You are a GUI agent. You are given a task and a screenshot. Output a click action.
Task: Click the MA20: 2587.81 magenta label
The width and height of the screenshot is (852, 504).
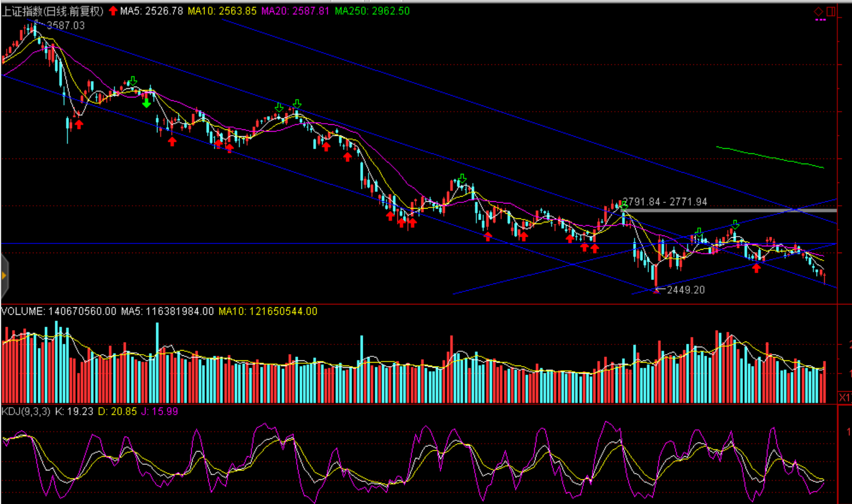(x=295, y=11)
